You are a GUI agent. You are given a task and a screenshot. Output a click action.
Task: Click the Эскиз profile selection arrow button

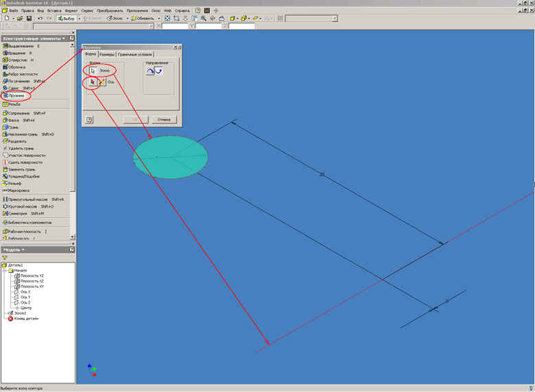(93, 71)
